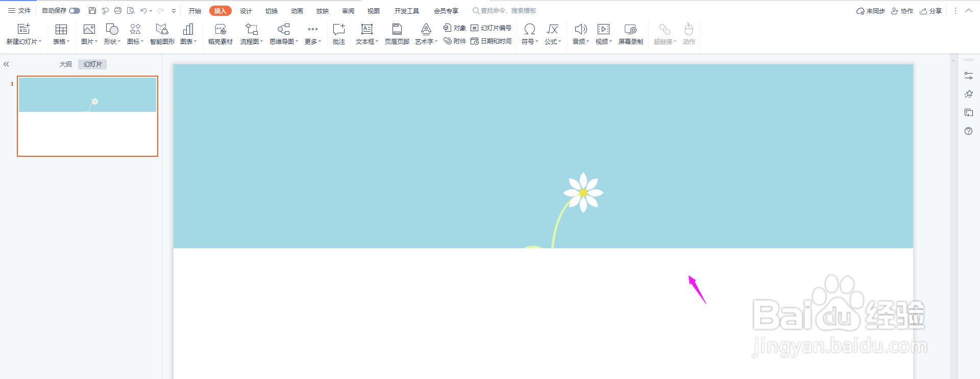Insert Date and Time (日期和时间)
980x379 pixels.
point(491,41)
